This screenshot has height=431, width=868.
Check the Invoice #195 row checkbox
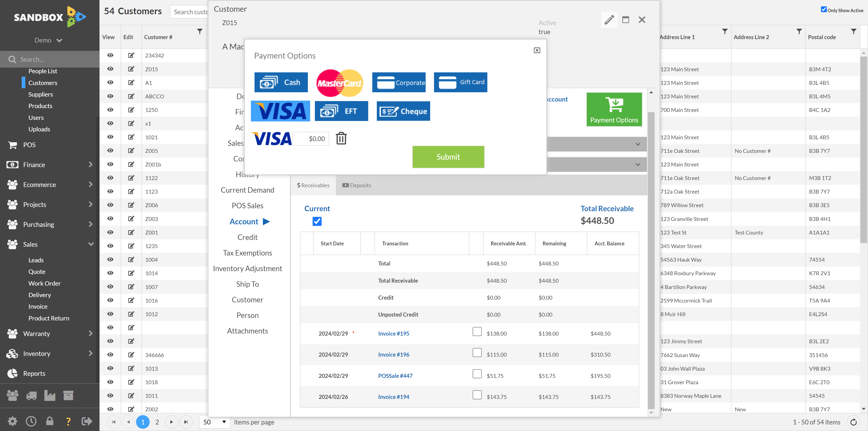click(477, 332)
